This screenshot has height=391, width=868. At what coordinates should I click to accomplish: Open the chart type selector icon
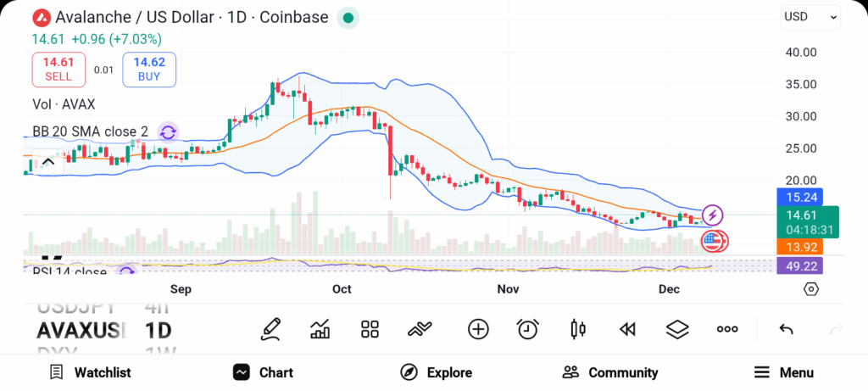tap(320, 329)
